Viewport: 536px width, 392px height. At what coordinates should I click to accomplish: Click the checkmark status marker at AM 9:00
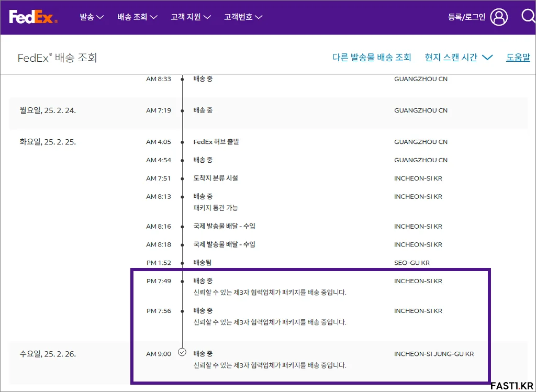click(182, 352)
